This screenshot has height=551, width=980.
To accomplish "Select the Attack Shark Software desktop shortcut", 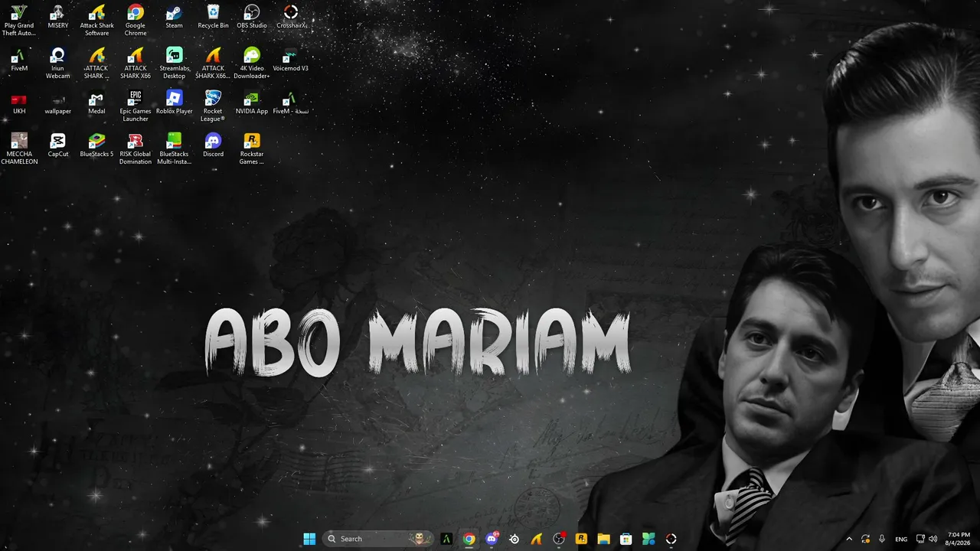I will pos(96,21).
